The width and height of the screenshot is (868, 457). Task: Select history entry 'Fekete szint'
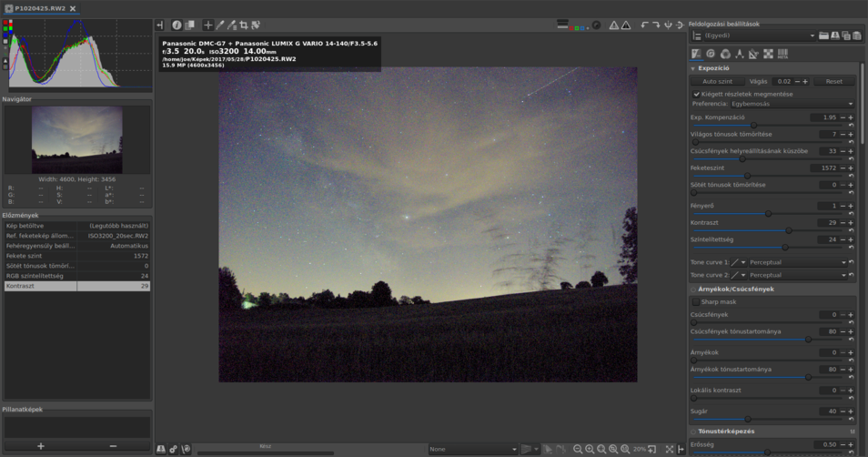click(77, 256)
